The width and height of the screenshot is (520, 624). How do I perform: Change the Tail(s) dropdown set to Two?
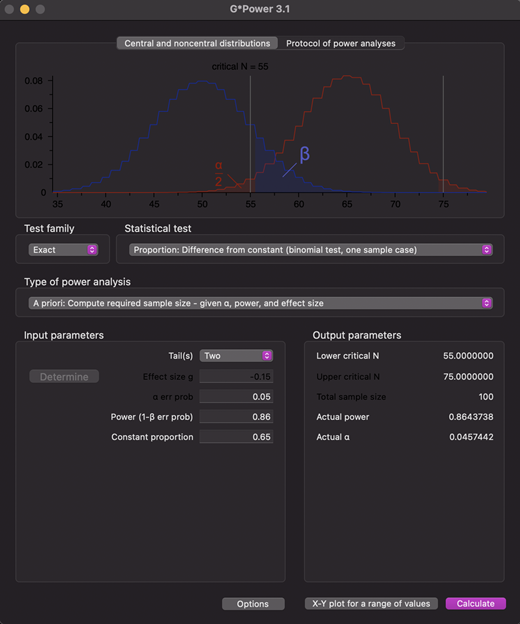(x=236, y=356)
